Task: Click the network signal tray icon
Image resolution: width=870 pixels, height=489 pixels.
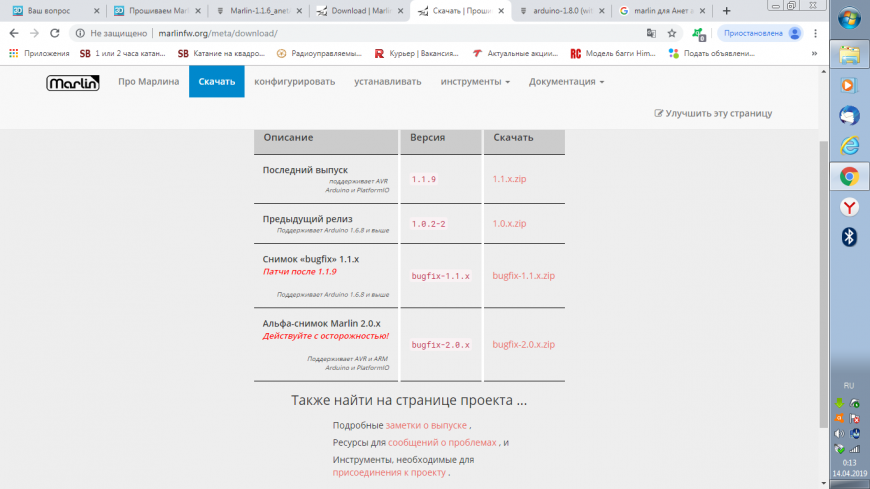Action: tap(855, 448)
